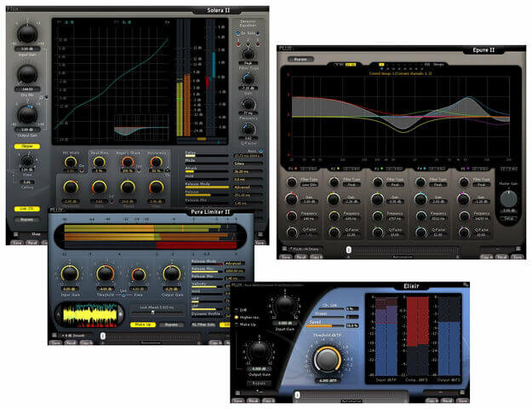Select slot A beside the Pure Limiter waveform
This screenshot has height=409, width=532.
point(58,314)
